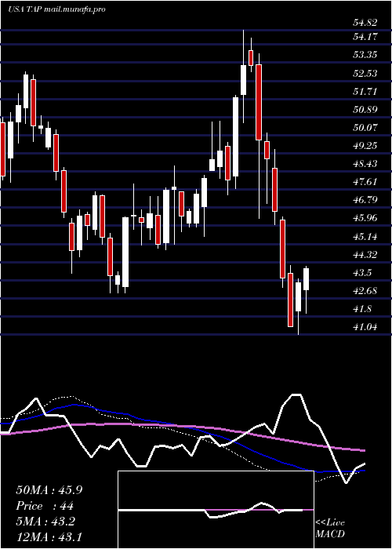This screenshot has width=392, height=549.
Task: Click the 52.53 price axis label
Action: (365, 73)
